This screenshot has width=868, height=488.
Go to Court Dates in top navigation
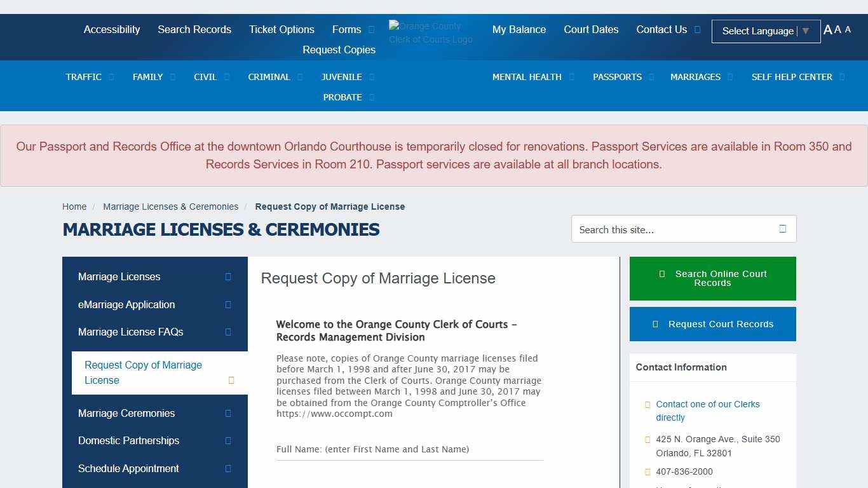tap(591, 30)
